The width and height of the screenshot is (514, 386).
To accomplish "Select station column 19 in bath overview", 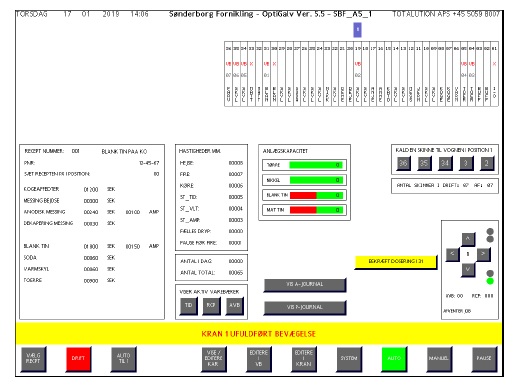I will tap(358, 74).
